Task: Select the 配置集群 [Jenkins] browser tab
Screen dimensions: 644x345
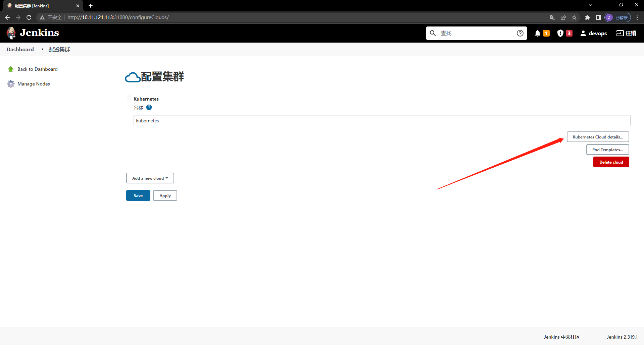Action: (43, 6)
